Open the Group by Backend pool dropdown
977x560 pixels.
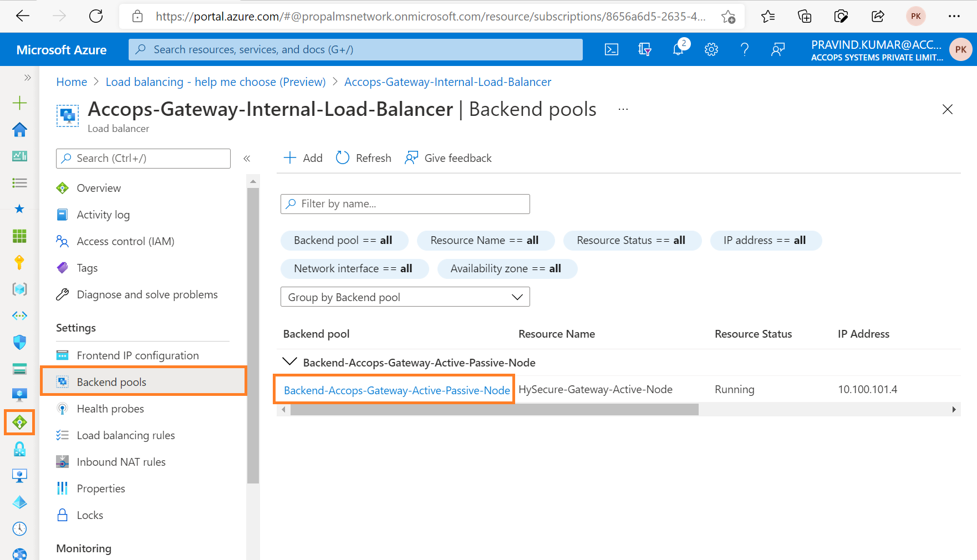[405, 297]
